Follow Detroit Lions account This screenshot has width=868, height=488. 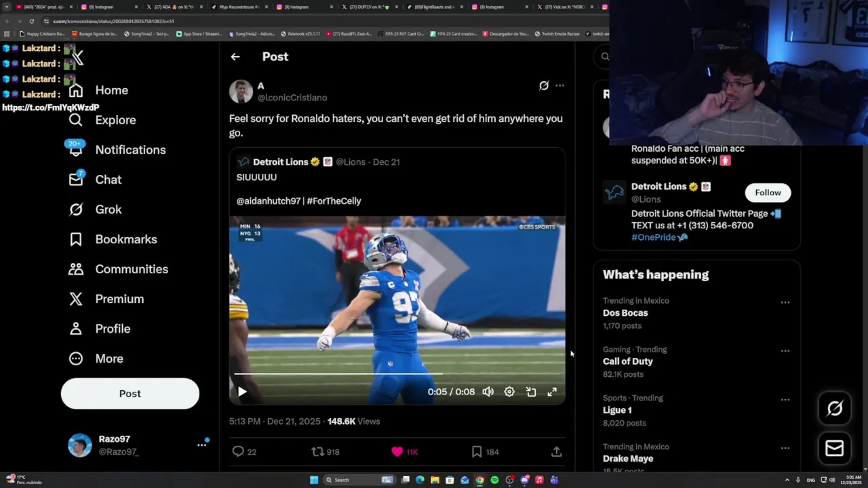point(768,192)
